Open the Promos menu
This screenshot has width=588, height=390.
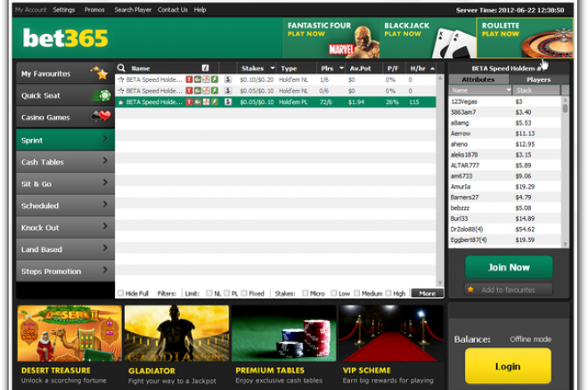[94, 10]
